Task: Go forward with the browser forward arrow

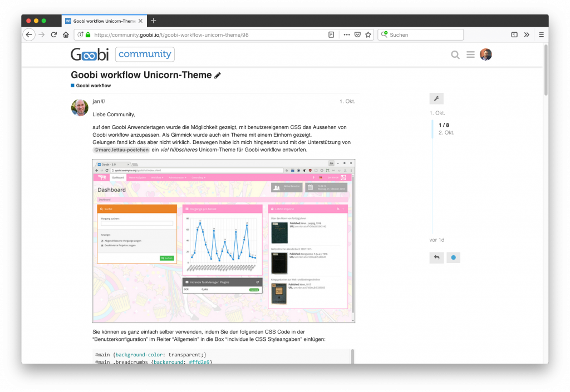Action: (x=41, y=35)
